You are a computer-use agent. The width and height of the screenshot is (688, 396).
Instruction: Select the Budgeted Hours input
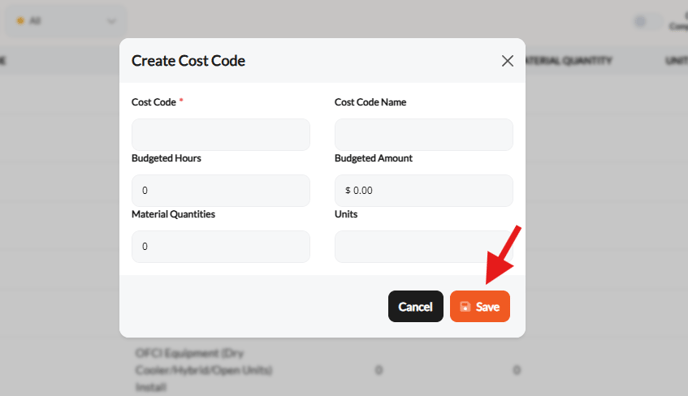click(x=221, y=190)
